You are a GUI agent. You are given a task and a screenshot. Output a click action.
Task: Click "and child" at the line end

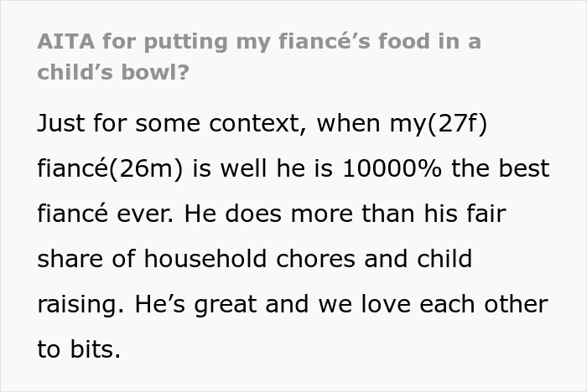tap(418, 259)
